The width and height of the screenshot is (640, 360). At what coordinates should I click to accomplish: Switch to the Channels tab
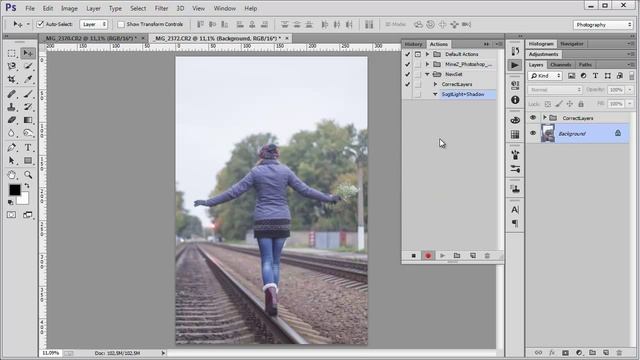click(x=560, y=64)
